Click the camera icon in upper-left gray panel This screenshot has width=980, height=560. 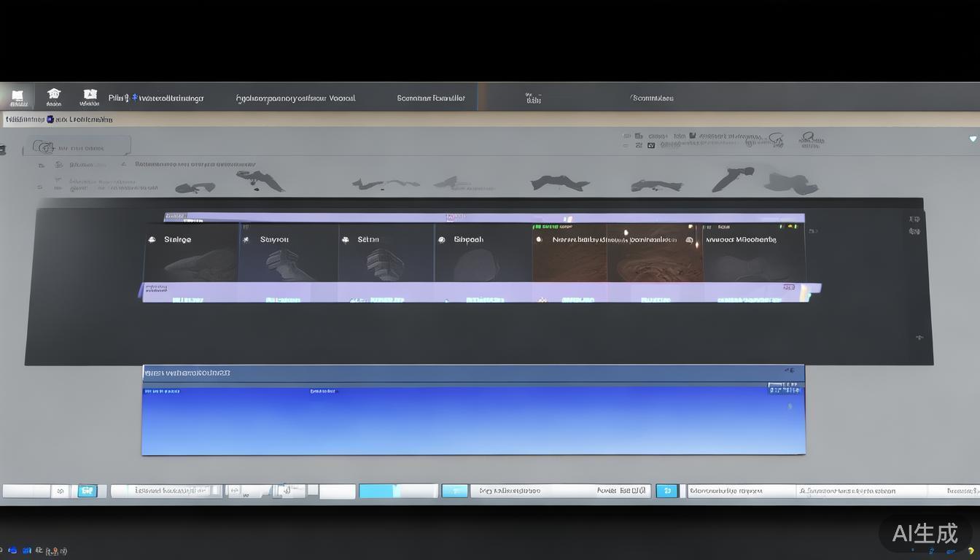pos(44,147)
